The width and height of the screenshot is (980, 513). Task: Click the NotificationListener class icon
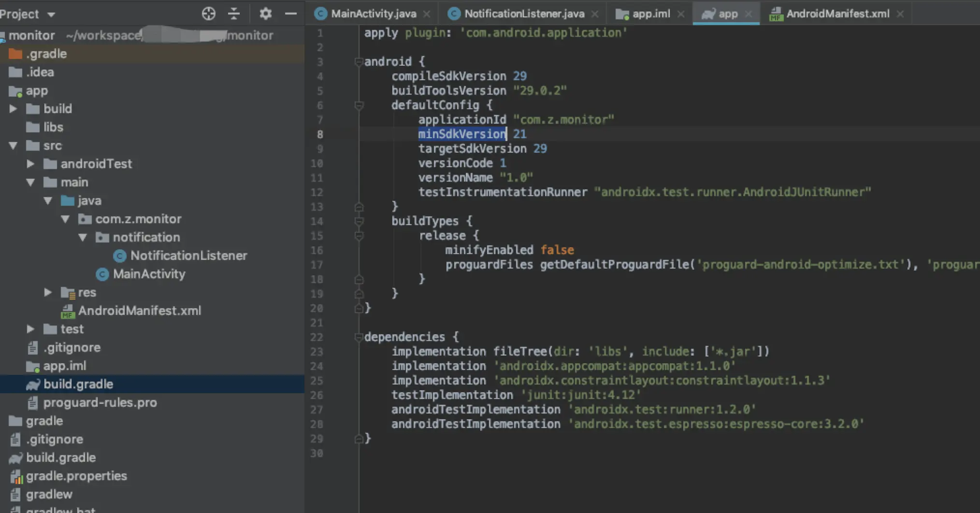119,256
